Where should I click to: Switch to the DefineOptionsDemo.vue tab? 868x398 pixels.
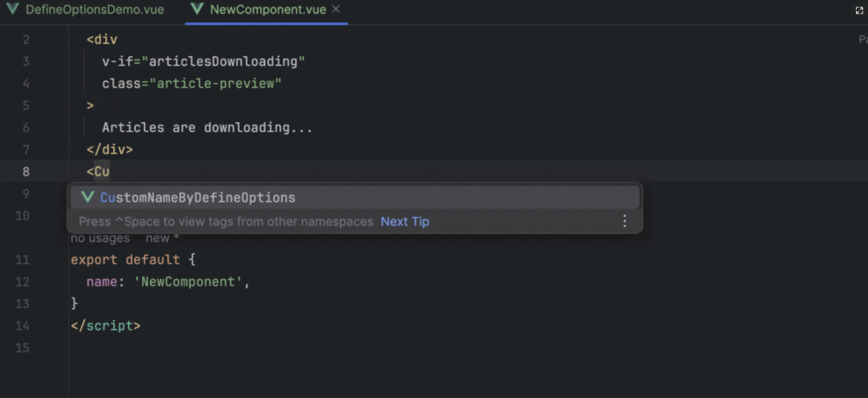tap(85, 10)
